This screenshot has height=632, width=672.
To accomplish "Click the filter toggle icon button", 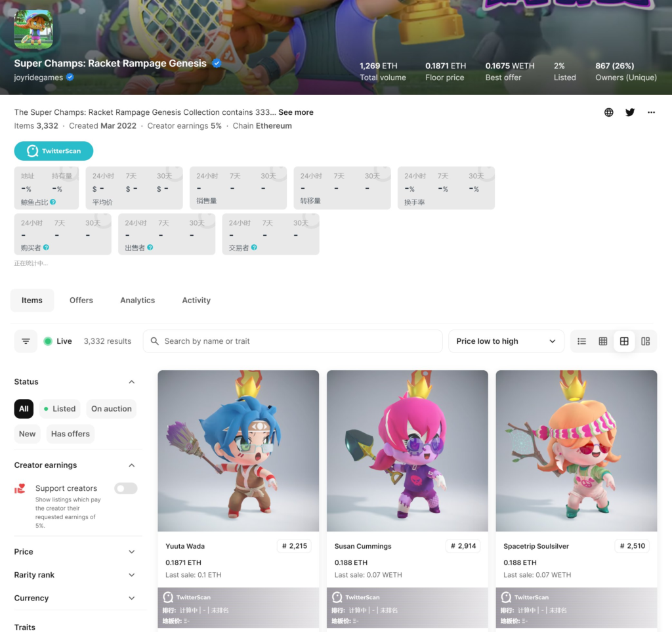I will 26,341.
